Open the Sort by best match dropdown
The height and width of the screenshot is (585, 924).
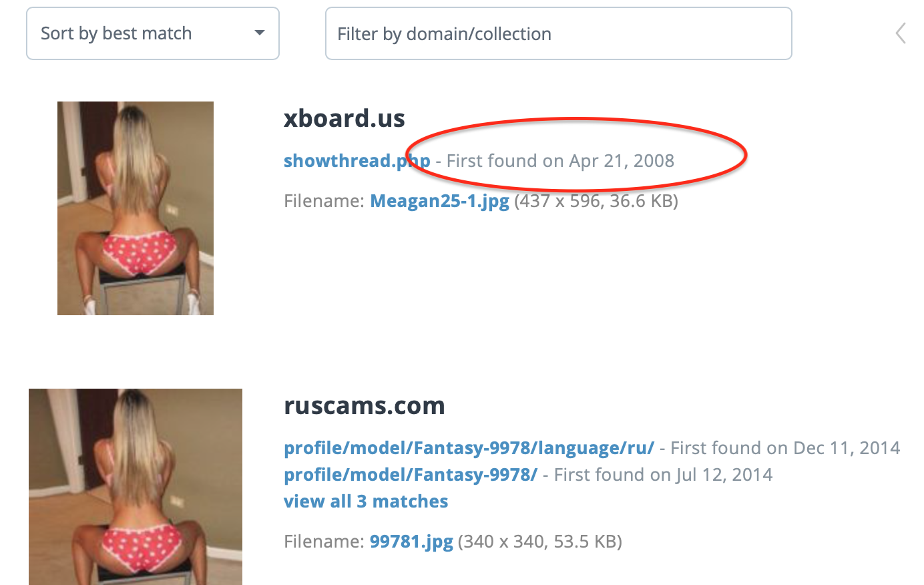click(153, 33)
